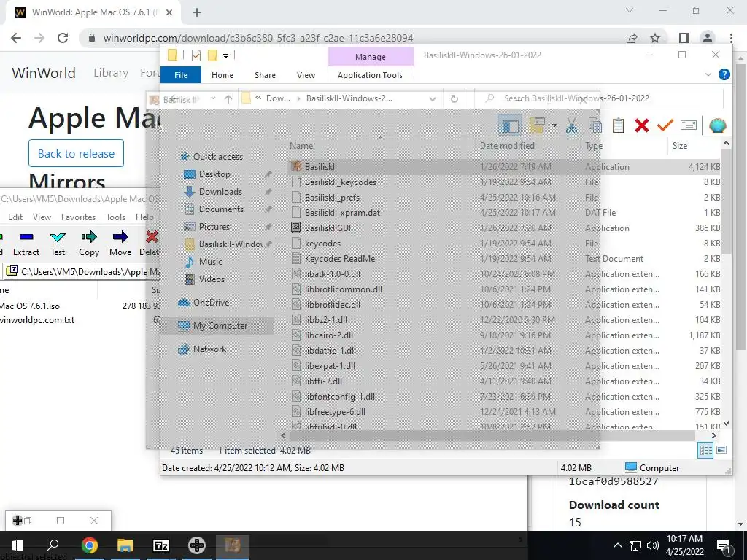The image size is (747, 560).
Task: Open Downloads in Quick access
Action: coord(220,192)
